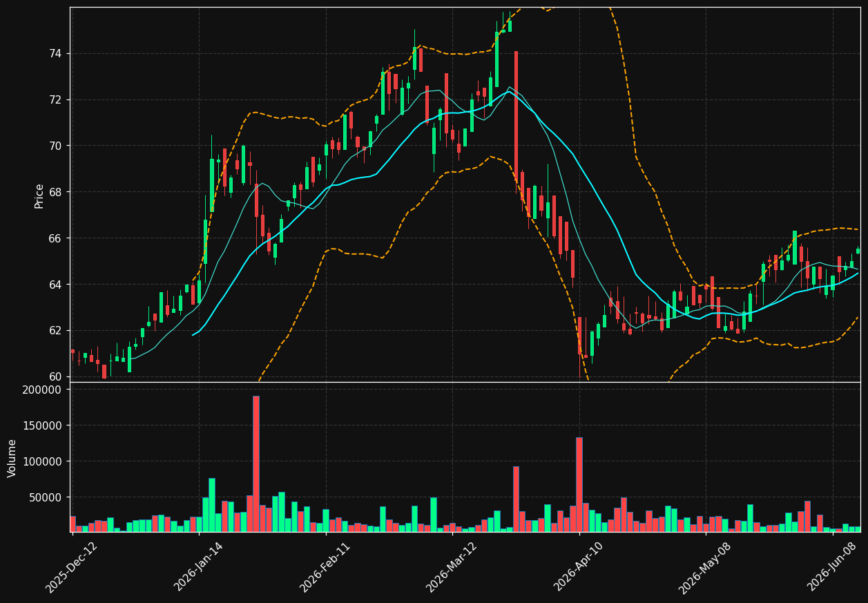The image size is (868, 603).
Task: Click the 2026-Jan-14 date label
Action: point(199,566)
